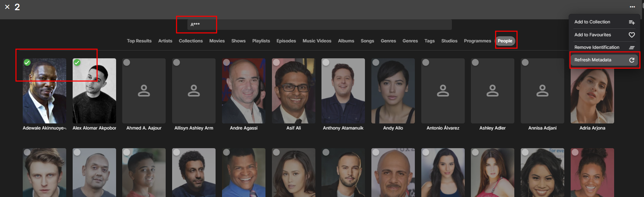Tick the Anthony Atamanuik selection circle
The image size is (644, 197).
coord(326,62)
